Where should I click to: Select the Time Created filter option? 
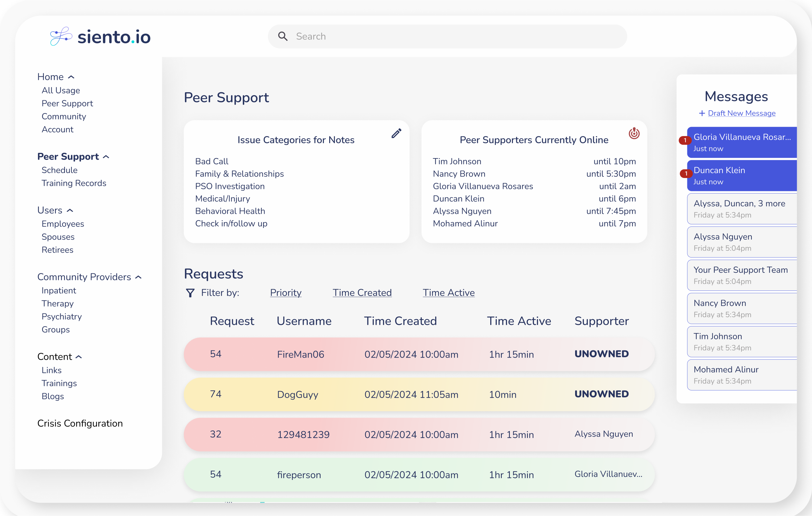click(362, 292)
